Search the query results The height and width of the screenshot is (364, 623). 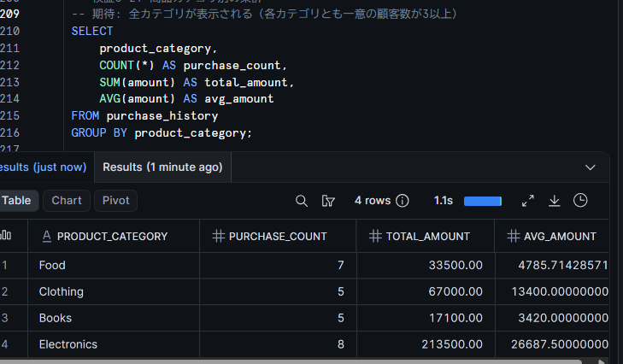(302, 201)
